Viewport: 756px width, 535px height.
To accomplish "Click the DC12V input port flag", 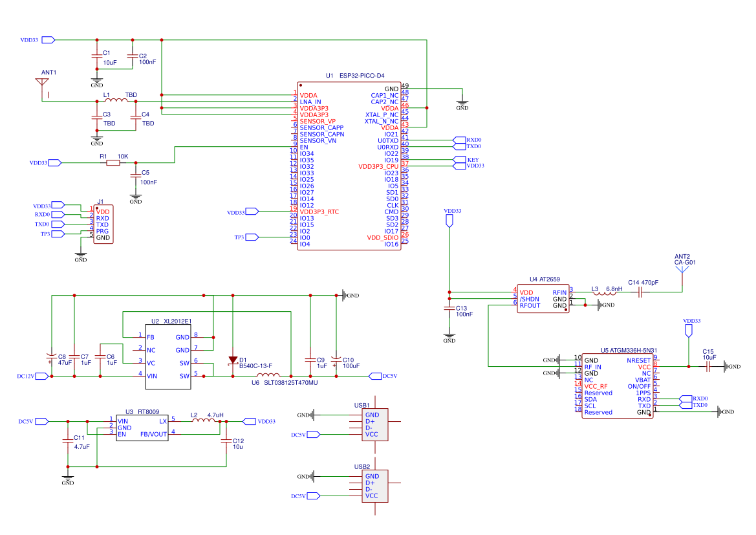I will 42,377.
